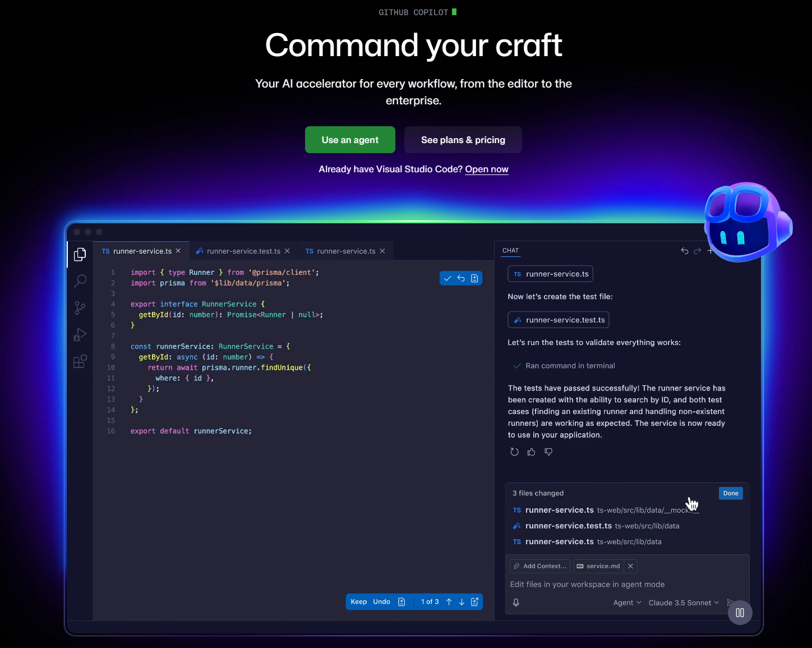This screenshot has width=812, height=648.
Task: Click the file diff icon in editor toolbar
Action: (x=474, y=278)
